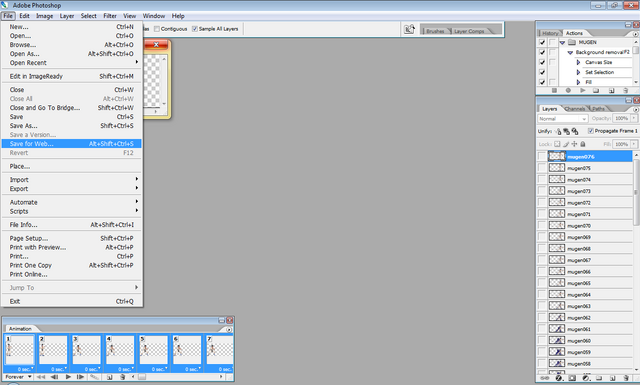
Task: Switch to the Channels tab
Action: (x=575, y=109)
